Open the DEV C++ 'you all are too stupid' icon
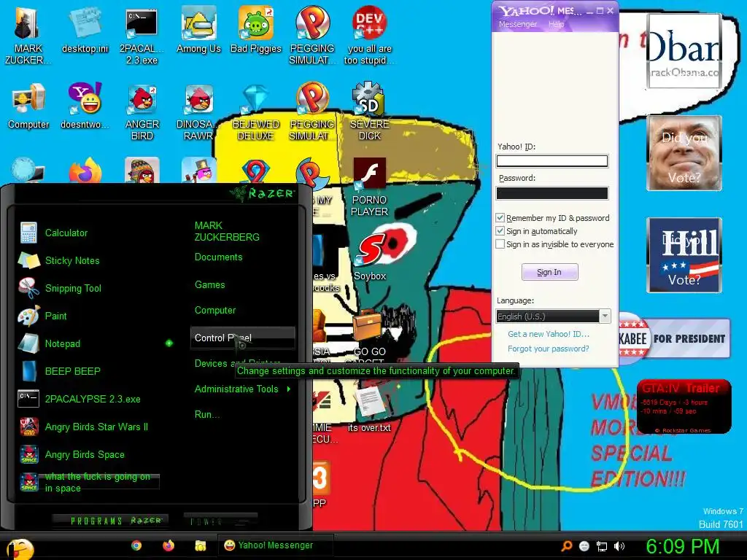This screenshot has height=560, width=747. 369,36
